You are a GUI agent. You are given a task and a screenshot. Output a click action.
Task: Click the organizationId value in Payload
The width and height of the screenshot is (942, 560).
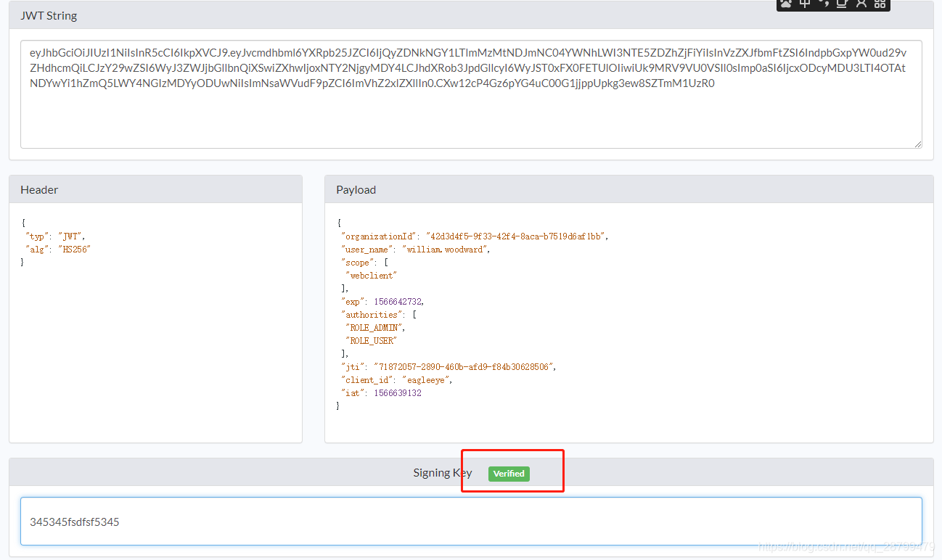tap(516, 236)
